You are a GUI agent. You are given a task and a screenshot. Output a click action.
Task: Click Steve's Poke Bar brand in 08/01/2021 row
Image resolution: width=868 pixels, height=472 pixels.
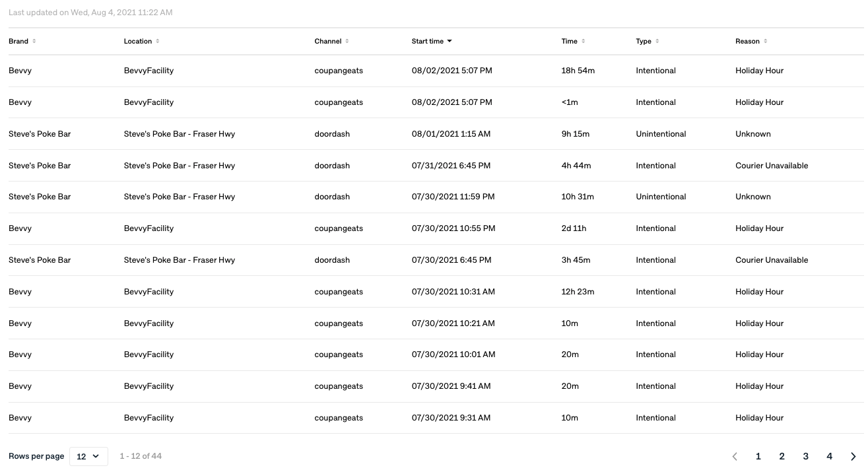click(x=40, y=134)
